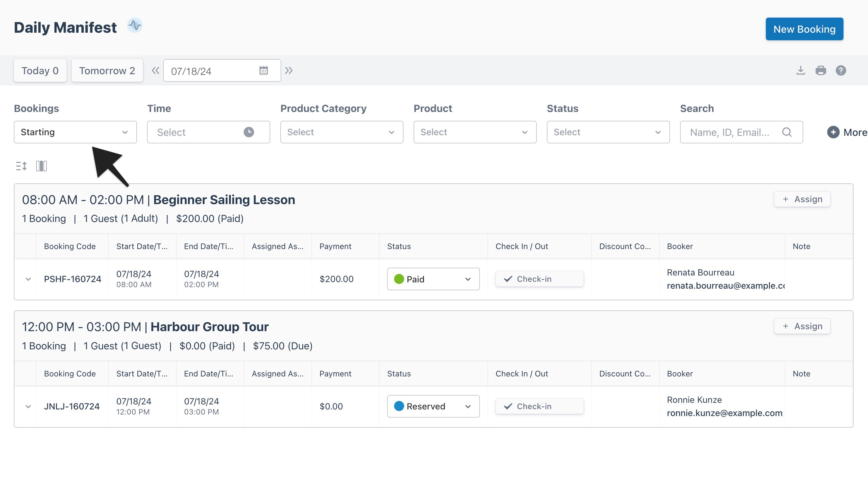Print the daily manifest

(821, 70)
